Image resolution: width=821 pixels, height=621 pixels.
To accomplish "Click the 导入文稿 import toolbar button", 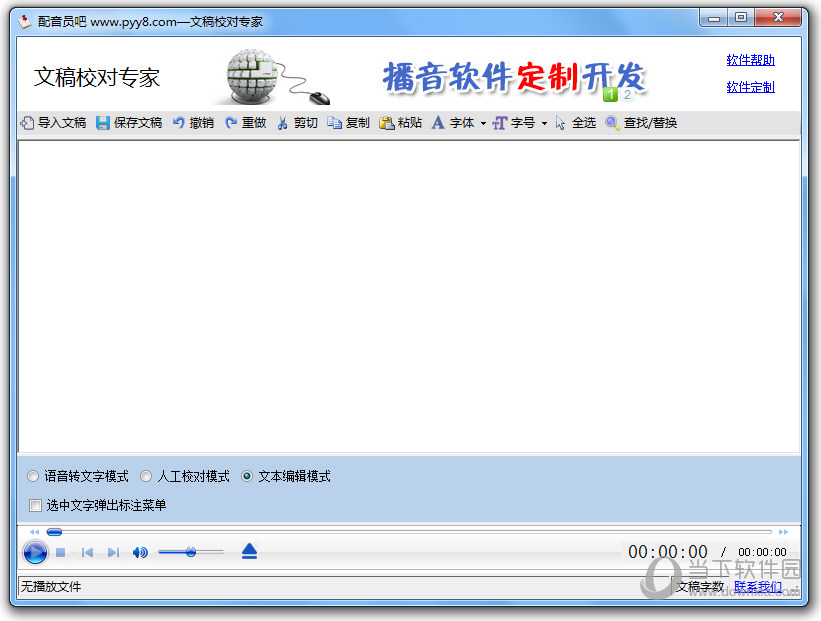I will coord(53,123).
